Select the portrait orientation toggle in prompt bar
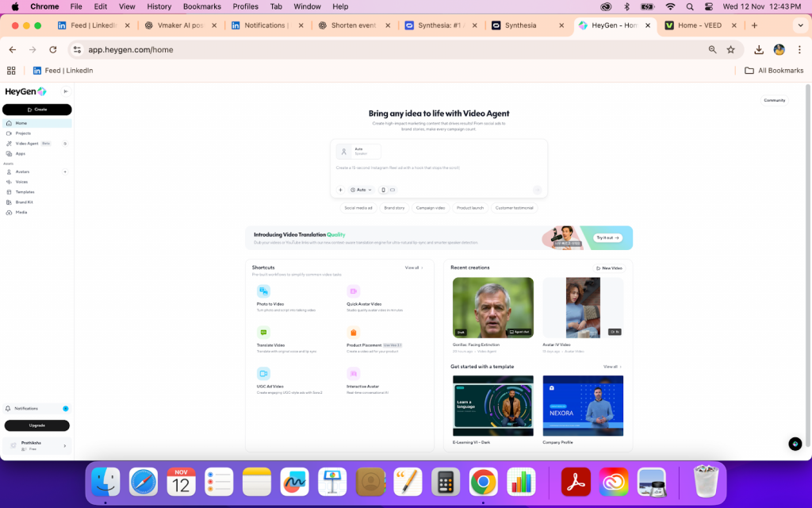Viewport: 812px width, 508px height. 383,190
